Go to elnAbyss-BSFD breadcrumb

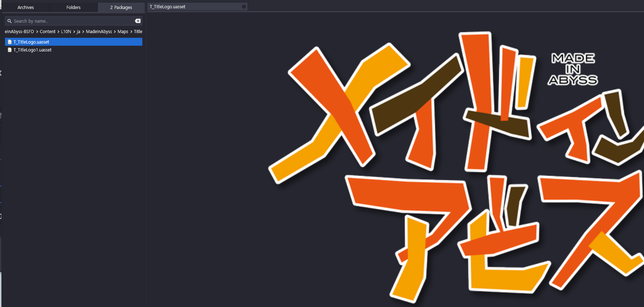point(19,32)
